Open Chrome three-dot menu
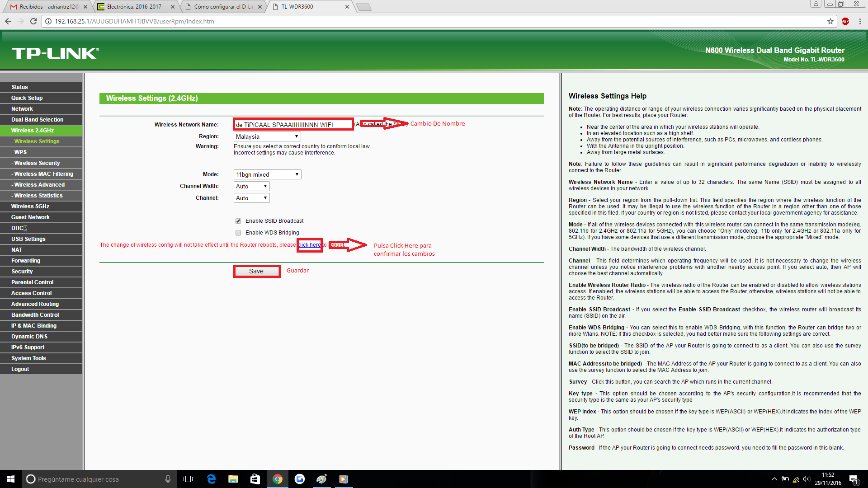The width and height of the screenshot is (868, 488). pyautogui.click(x=860, y=21)
